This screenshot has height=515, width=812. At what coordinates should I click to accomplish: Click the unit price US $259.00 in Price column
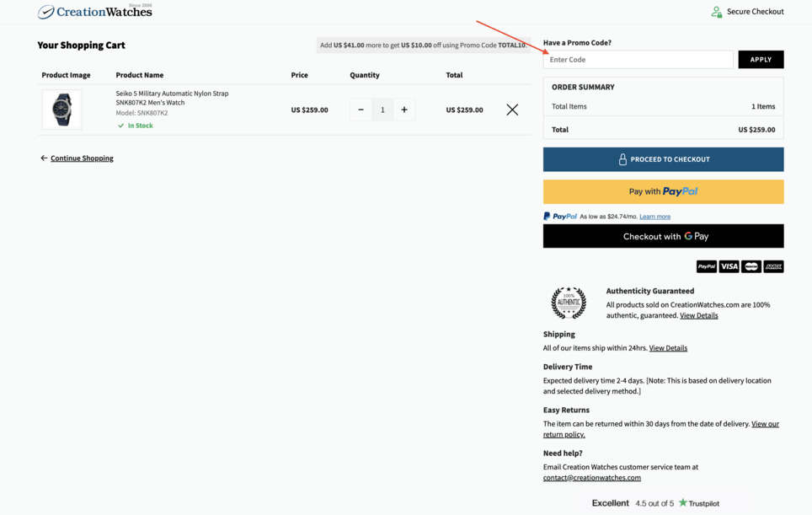(309, 110)
